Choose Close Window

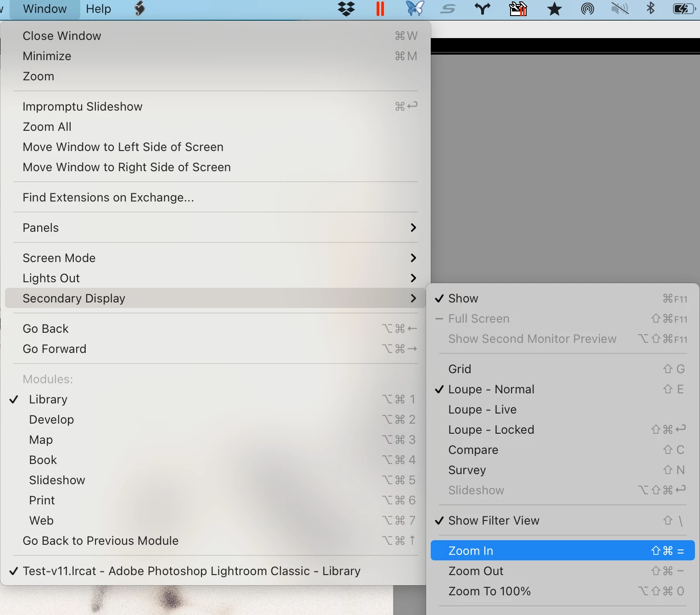click(x=216, y=36)
